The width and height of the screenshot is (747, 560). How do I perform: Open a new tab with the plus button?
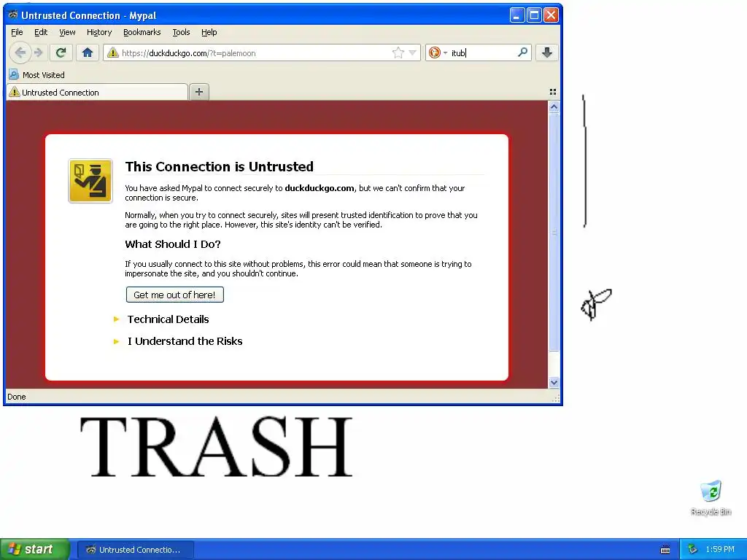[199, 92]
